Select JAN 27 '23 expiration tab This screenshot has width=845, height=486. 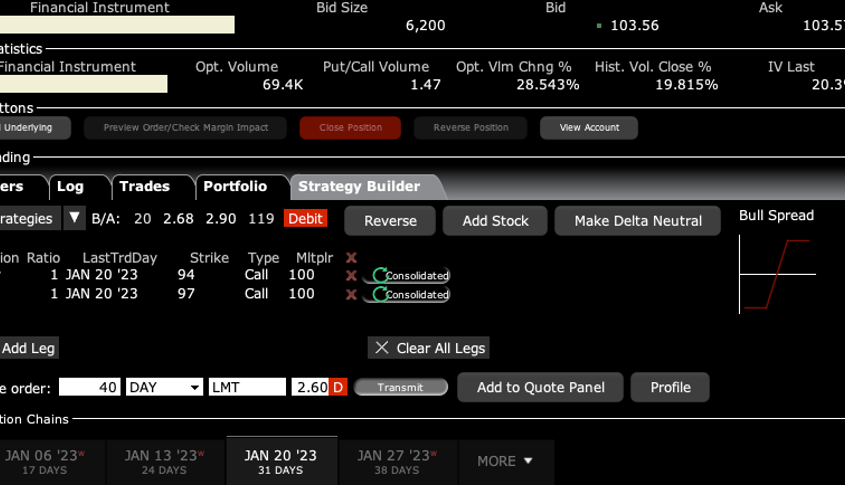click(397, 461)
